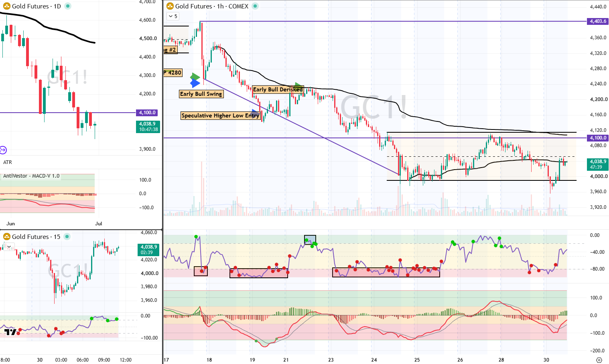This screenshot has width=609, height=364.
Task: Click the 03:00 label on the 15-minute time axis
Action: pyautogui.click(x=61, y=360)
